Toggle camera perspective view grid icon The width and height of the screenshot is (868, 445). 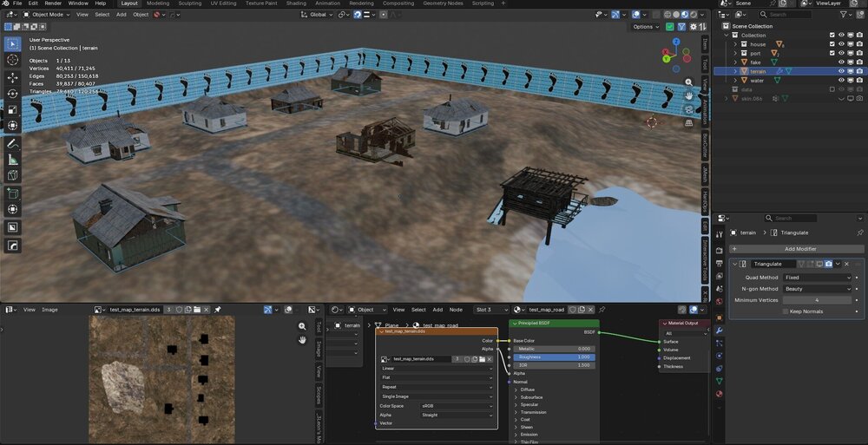pyautogui.click(x=689, y=123)
